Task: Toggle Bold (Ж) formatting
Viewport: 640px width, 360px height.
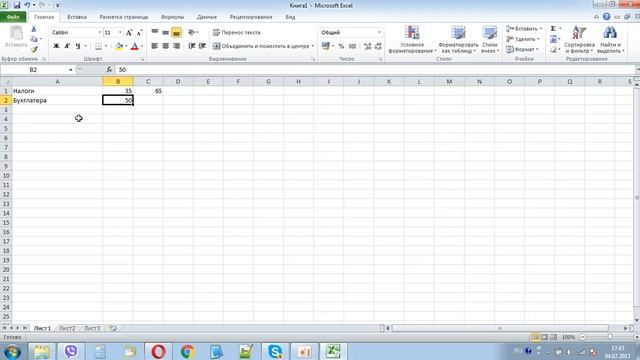Action: (56, 46)
